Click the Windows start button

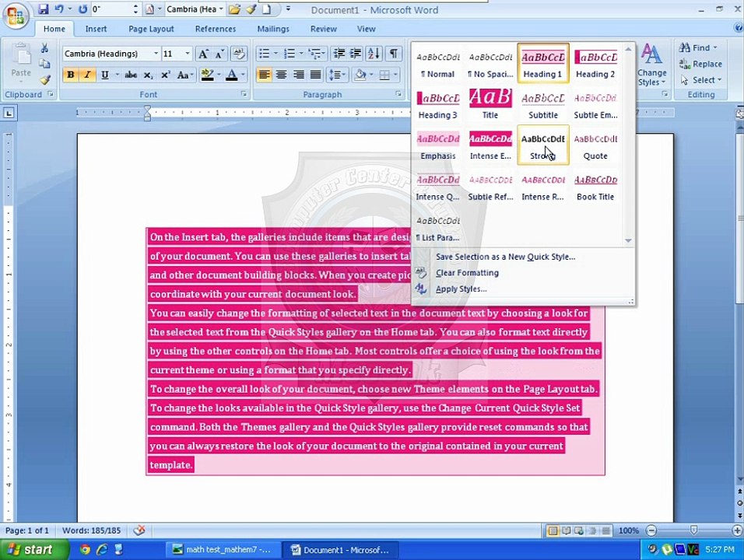pos(33,550)
